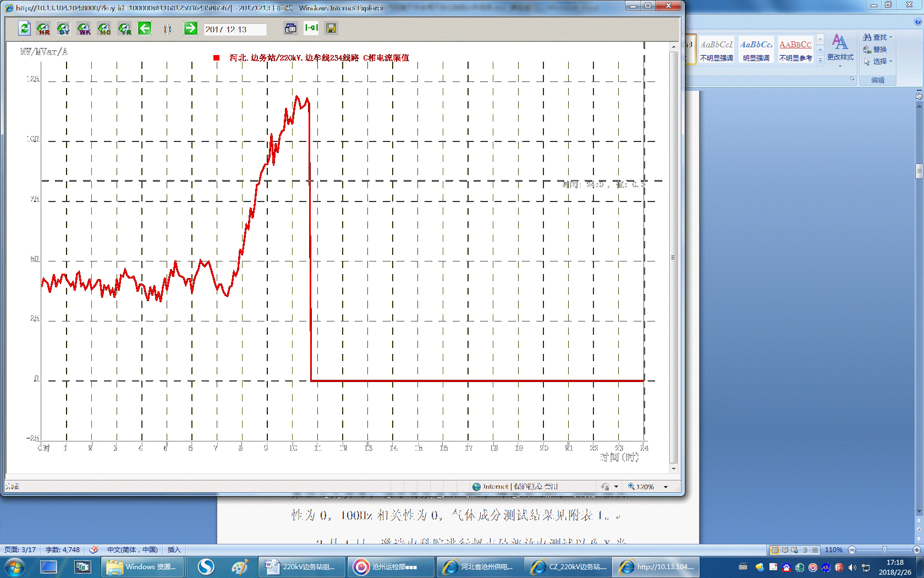Click Word vertical scrollbar thumb

click(919, 171)
